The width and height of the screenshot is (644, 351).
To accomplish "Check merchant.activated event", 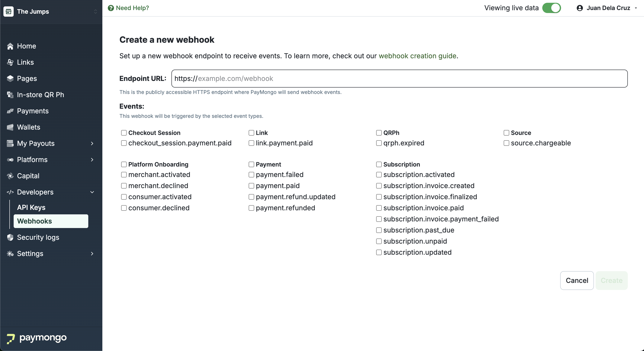I will [x=124, y=175].
